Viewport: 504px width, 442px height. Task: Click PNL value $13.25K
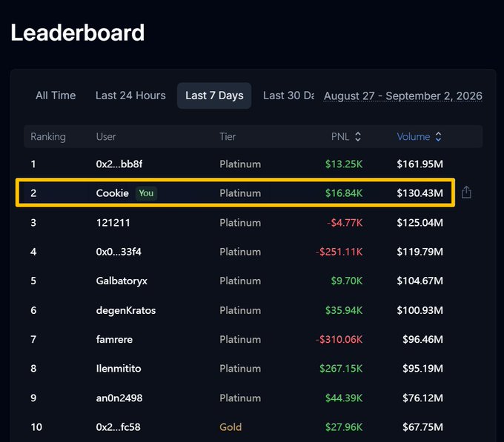point(344,164)
